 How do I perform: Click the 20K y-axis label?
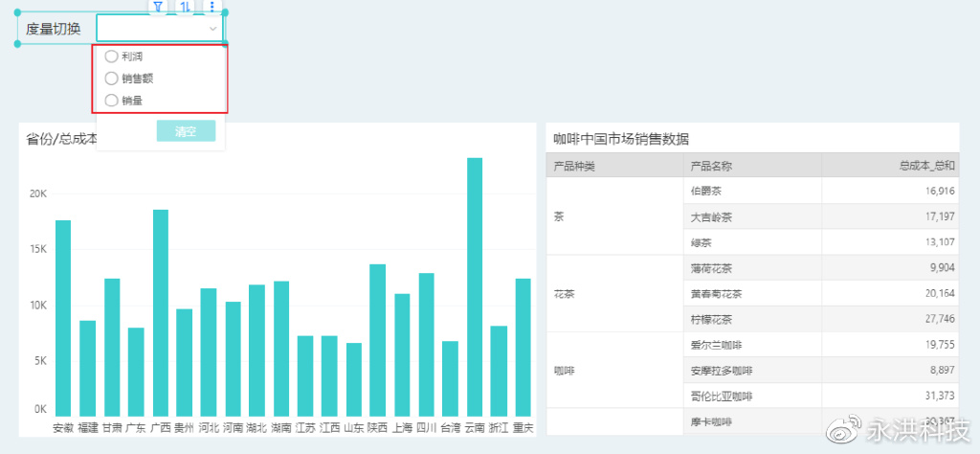tap(38, 193)
